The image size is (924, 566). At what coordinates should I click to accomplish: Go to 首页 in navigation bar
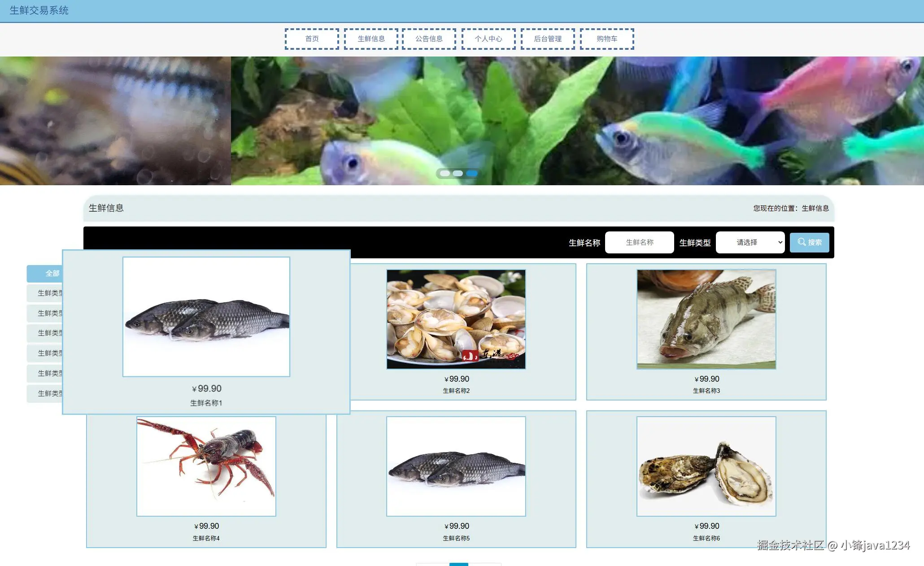click(x=312, y=39)
